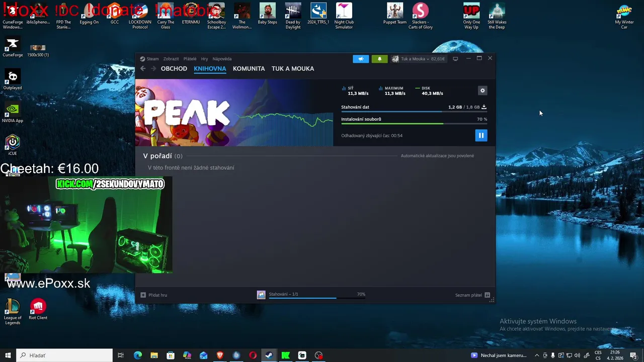Open Steam download settings gear
The width and height of the screenshot is (644, 362).
(x=482, y=90)
